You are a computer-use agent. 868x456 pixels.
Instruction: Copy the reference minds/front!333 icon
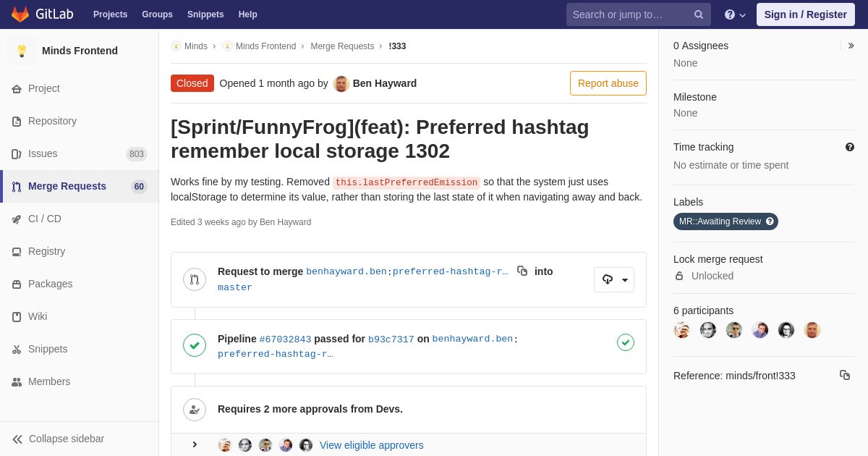pyautogui.click(x=845, y=375)
